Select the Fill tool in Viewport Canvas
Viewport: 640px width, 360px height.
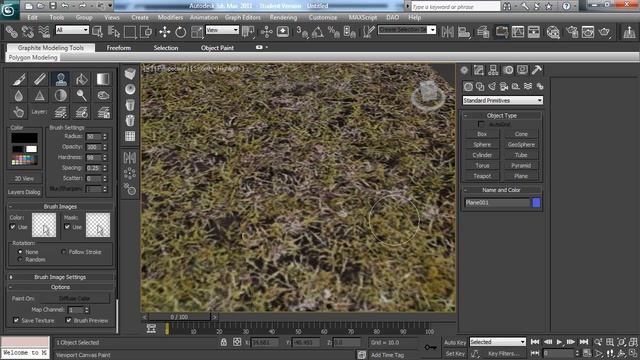pos(82,79)
